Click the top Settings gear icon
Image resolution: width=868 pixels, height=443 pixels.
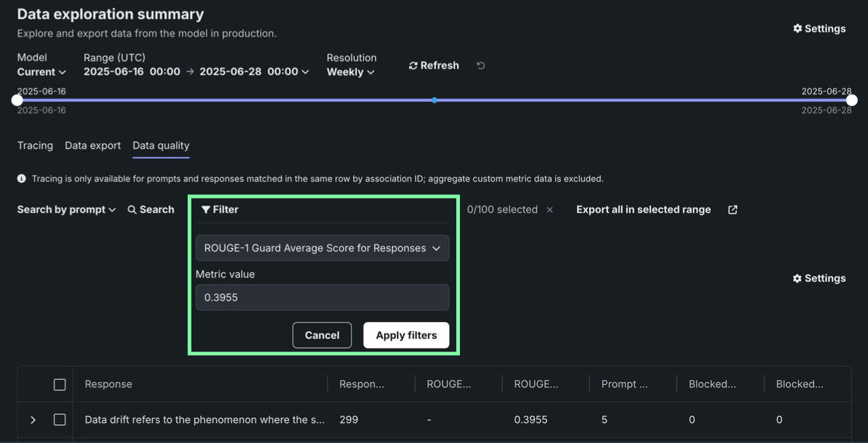[797, 29]
